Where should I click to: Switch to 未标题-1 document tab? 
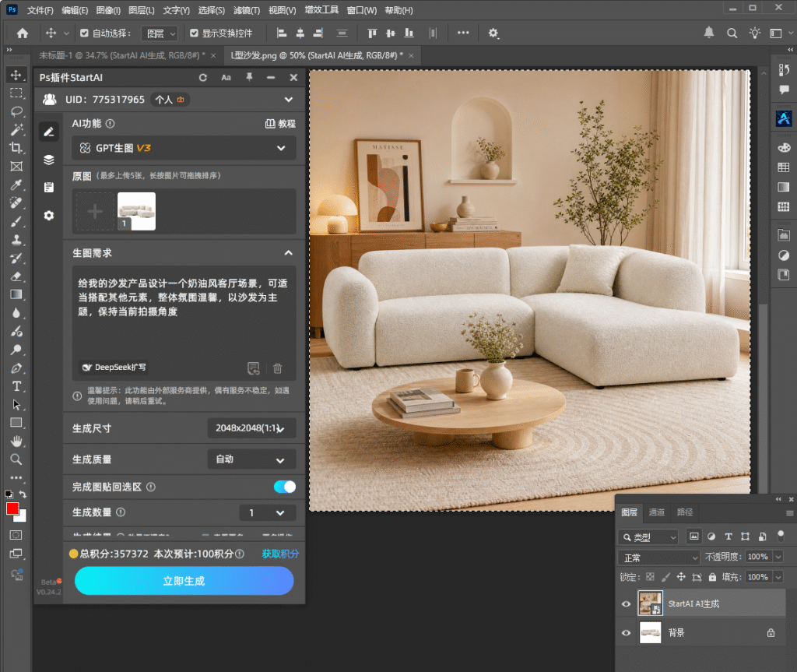(x=122, y=55)
